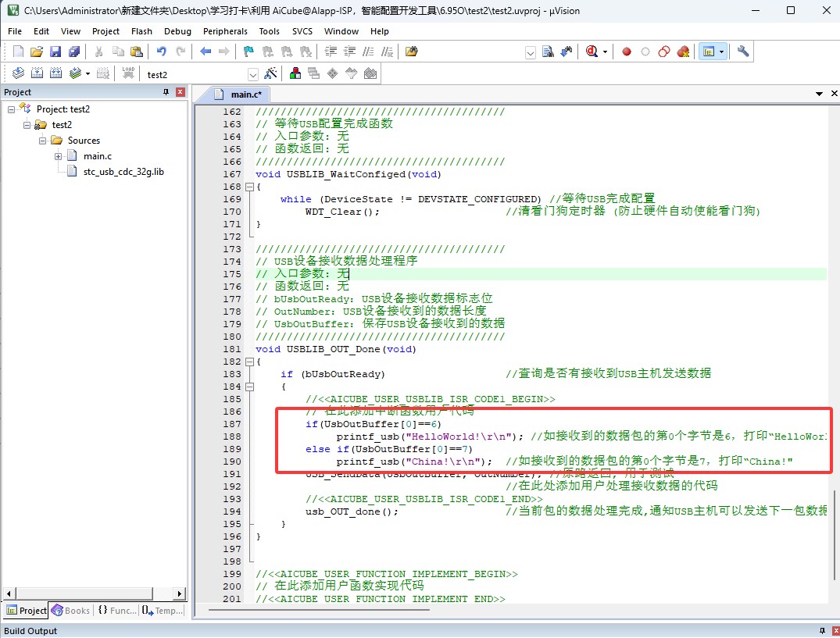Insert a bookmark with the flag icon

point(248,52)
